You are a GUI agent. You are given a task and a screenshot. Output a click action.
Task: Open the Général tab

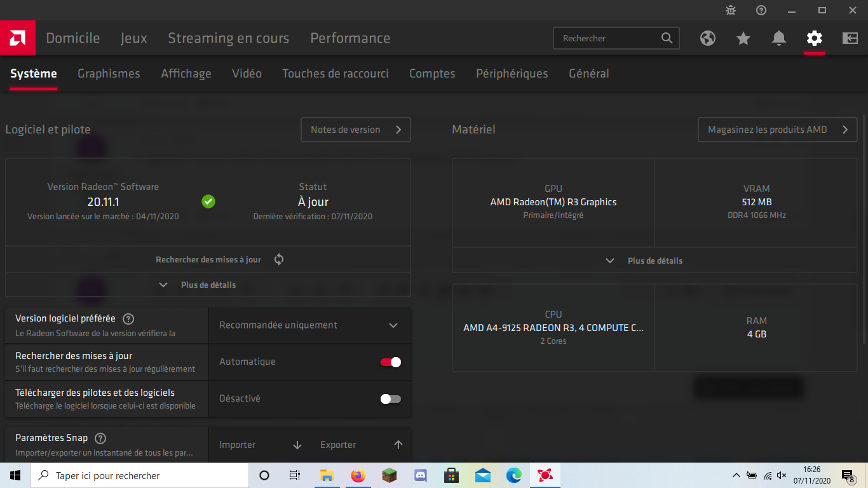point(589,74)
